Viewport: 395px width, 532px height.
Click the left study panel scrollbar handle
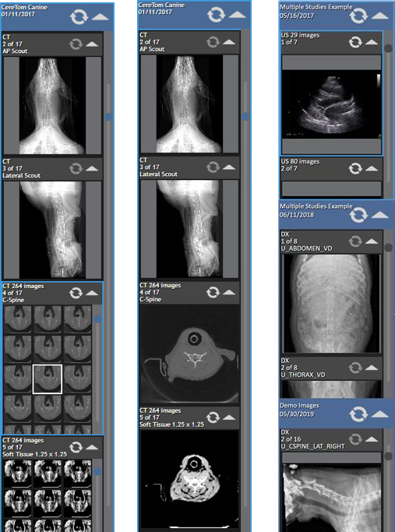(x=108, y=117)
